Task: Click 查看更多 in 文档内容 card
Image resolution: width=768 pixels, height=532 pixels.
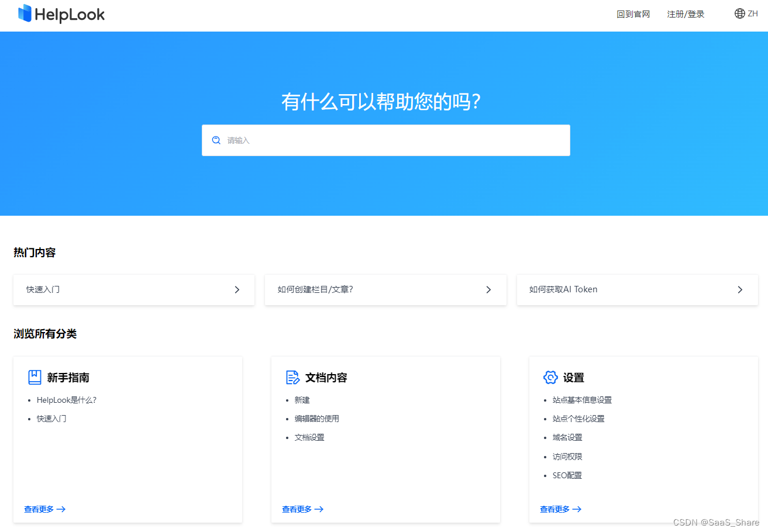Action: [297, 509]
